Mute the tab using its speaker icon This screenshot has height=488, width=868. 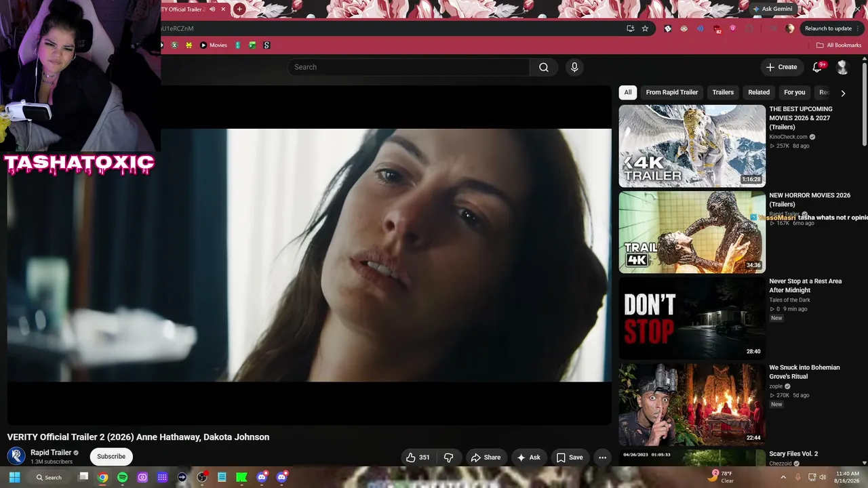pos(212,9)
